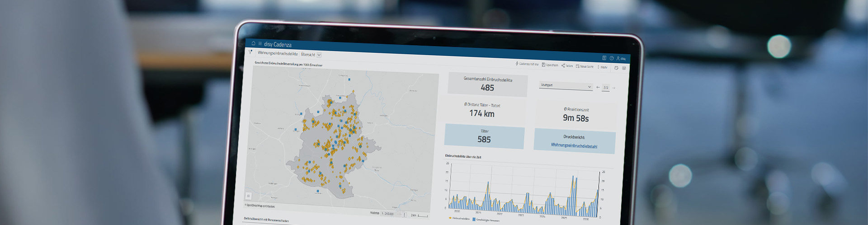
Task: Click the map scale 1:240.000 field
Action: (x=387, y=214)
